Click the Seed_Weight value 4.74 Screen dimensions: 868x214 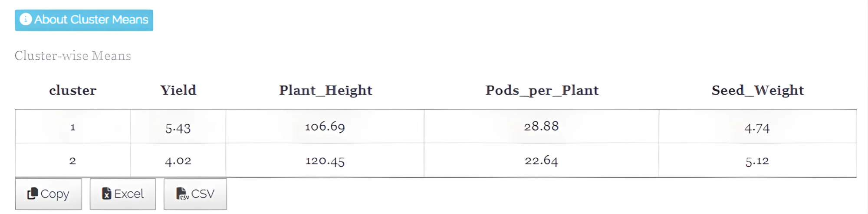[x=757, y=128]
